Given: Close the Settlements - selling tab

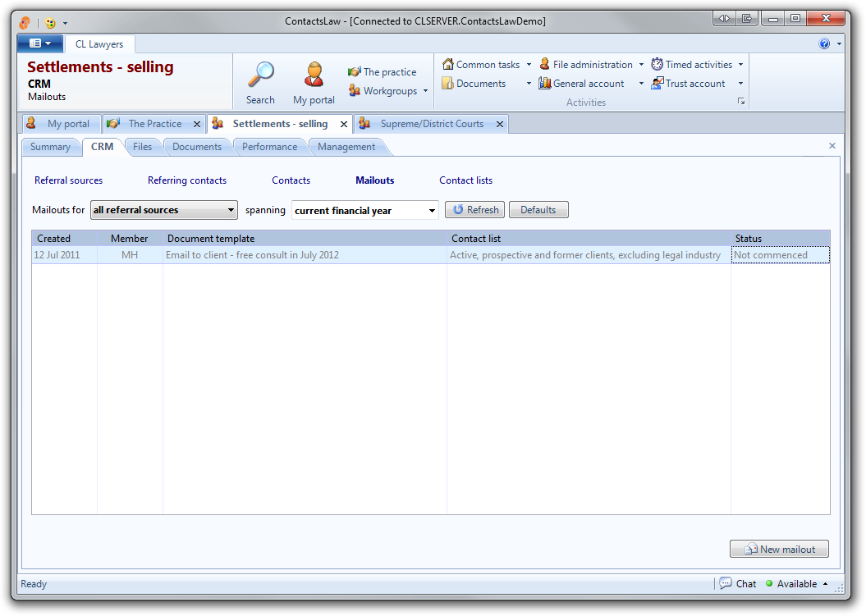Looking at the screenshot, I should click(344, 124).
